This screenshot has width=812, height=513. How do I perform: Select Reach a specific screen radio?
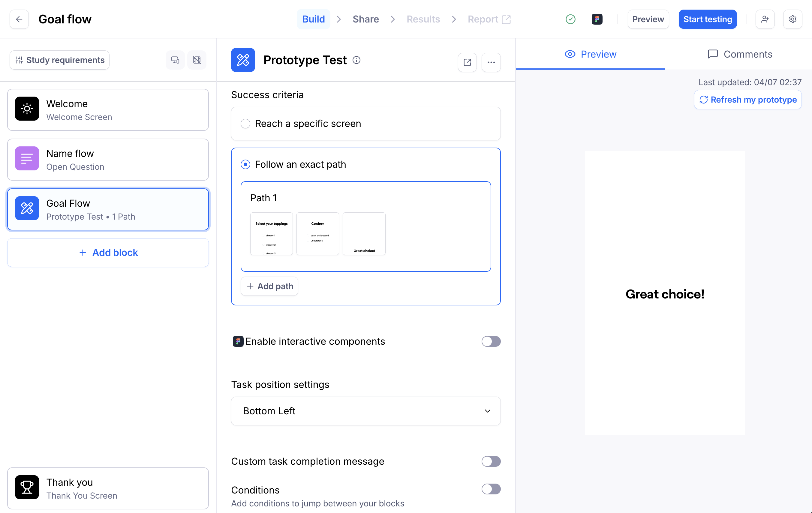point(245,124)
